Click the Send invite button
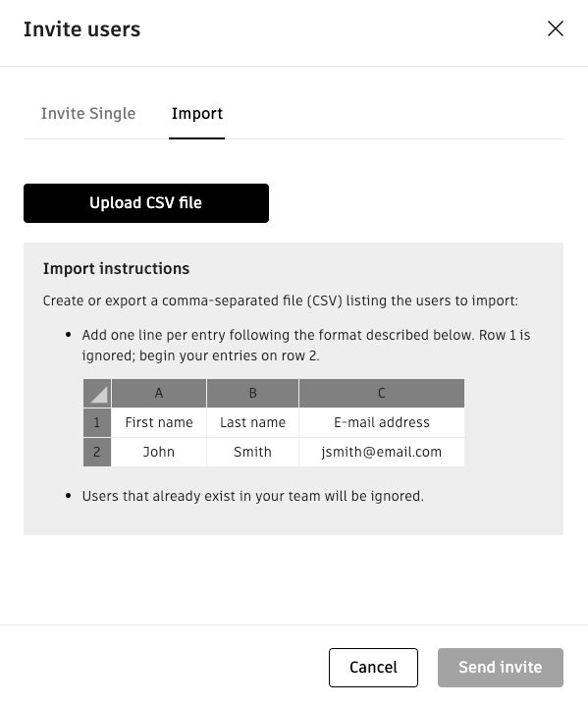This screenshot has height=707, width=588. pyautogui.click(x=500, y=668)
